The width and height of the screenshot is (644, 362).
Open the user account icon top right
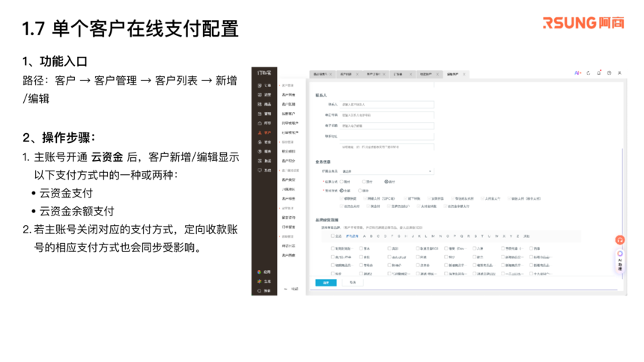619,73
